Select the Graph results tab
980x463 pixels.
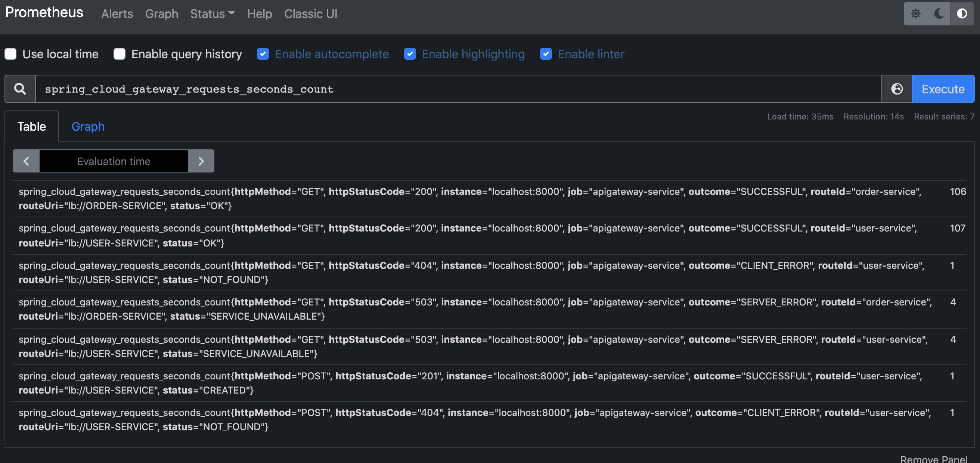click(x=88, y=126)
